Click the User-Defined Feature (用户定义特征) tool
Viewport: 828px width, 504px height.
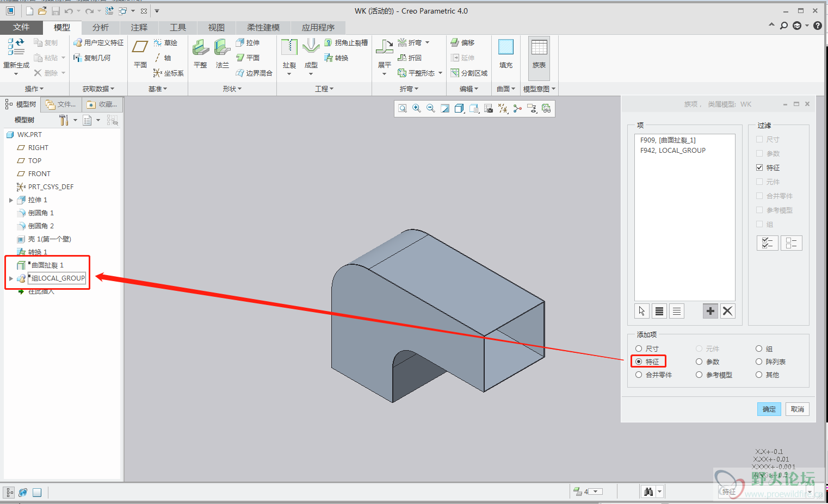pyautogui.click(x=98, y=42)
